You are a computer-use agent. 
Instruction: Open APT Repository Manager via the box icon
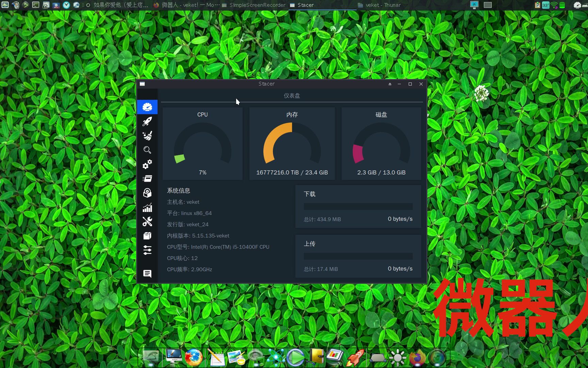[x=147, y=236]
